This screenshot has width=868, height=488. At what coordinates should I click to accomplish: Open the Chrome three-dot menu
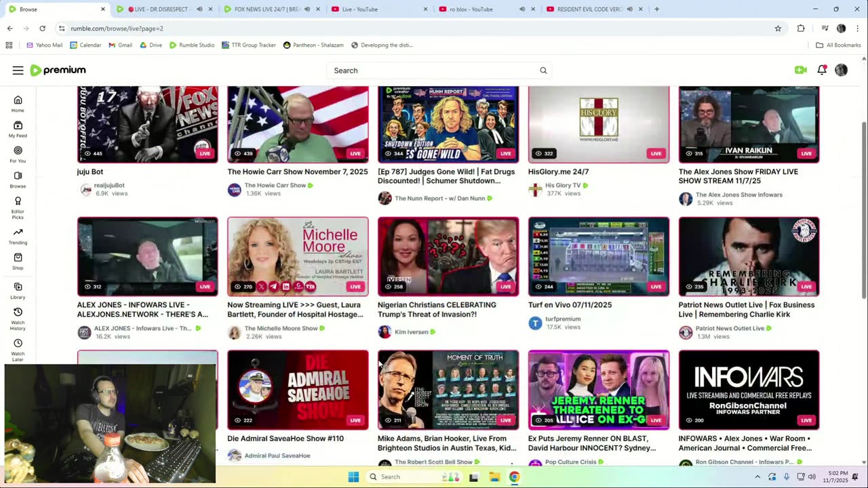(858, 28)
